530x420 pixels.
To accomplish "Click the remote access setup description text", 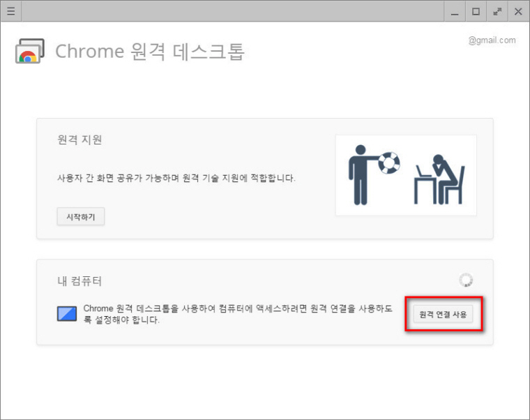I will [x=238, y=314].
